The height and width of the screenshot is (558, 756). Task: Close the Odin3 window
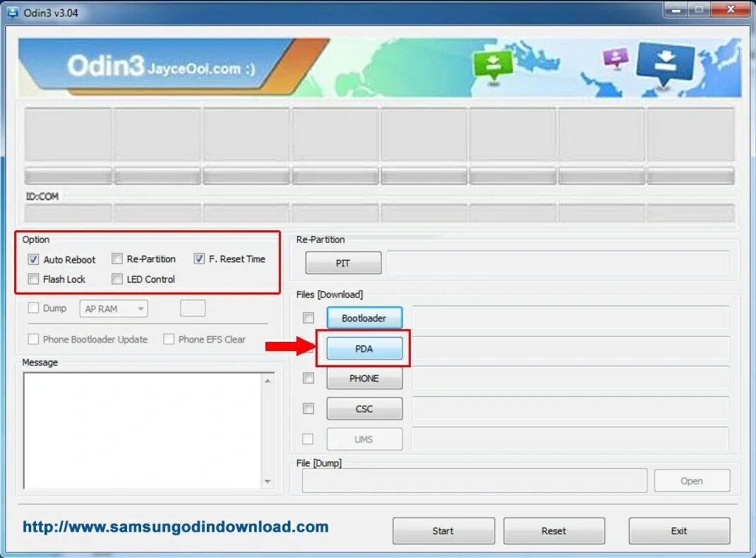point(731,10)
